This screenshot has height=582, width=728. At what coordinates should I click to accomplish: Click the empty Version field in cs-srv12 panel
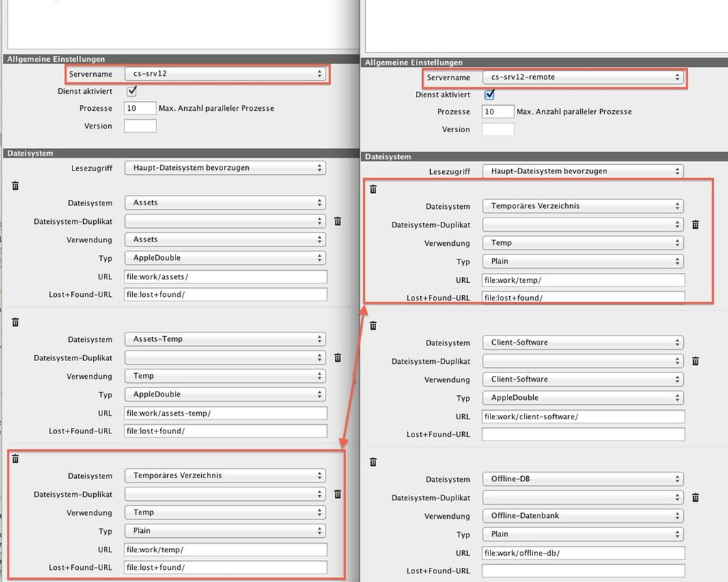point(140,126)
